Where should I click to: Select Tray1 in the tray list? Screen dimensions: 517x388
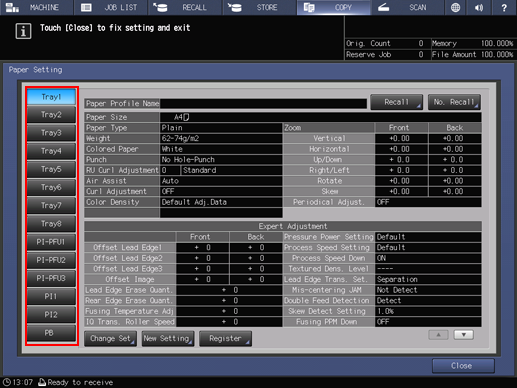[51, 97]
